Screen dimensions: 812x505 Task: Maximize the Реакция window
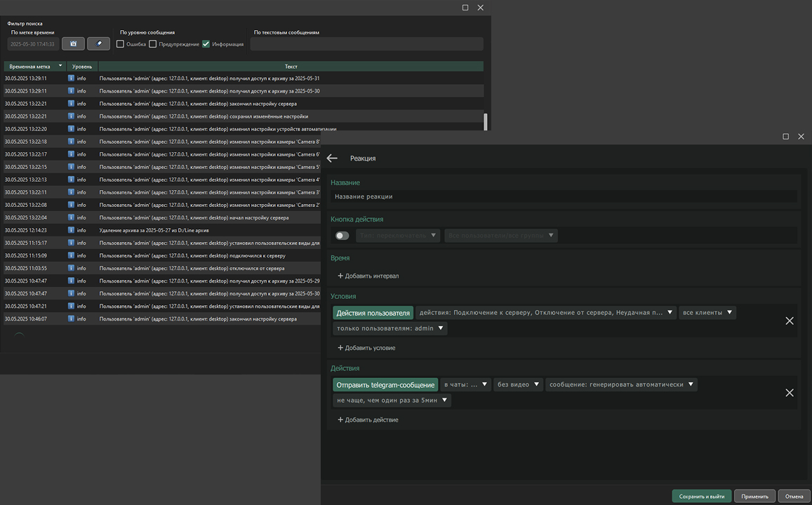[785, 137]
